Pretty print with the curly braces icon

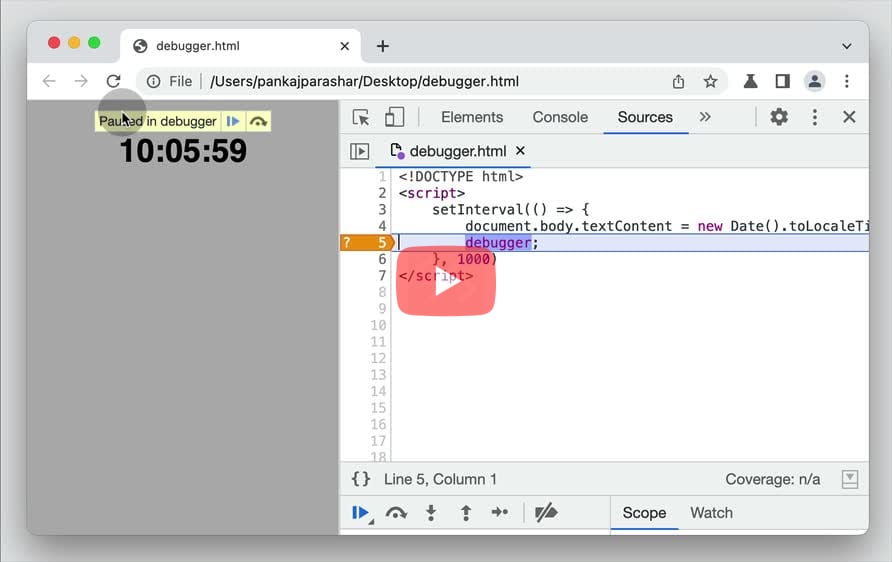point(361,479)
